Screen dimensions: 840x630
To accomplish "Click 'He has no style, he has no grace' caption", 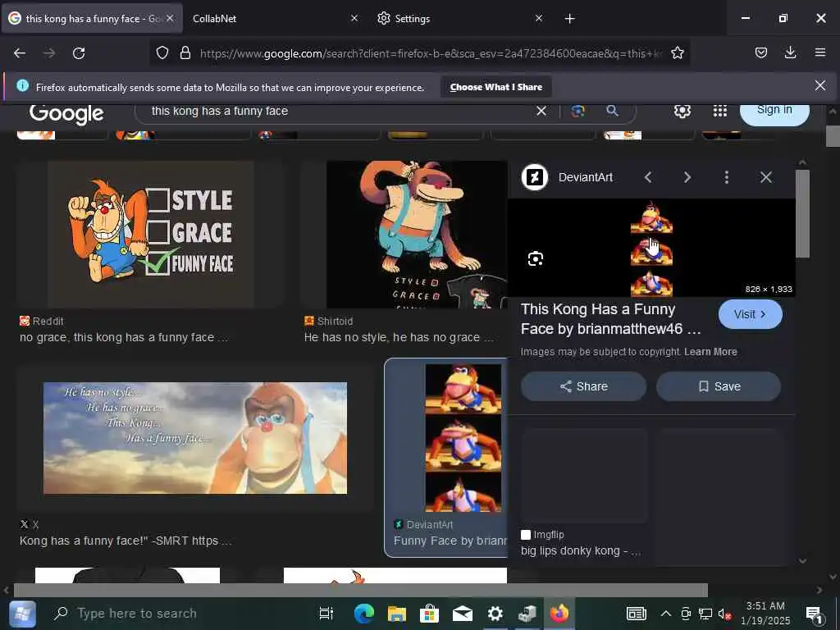I will (399, 337).
